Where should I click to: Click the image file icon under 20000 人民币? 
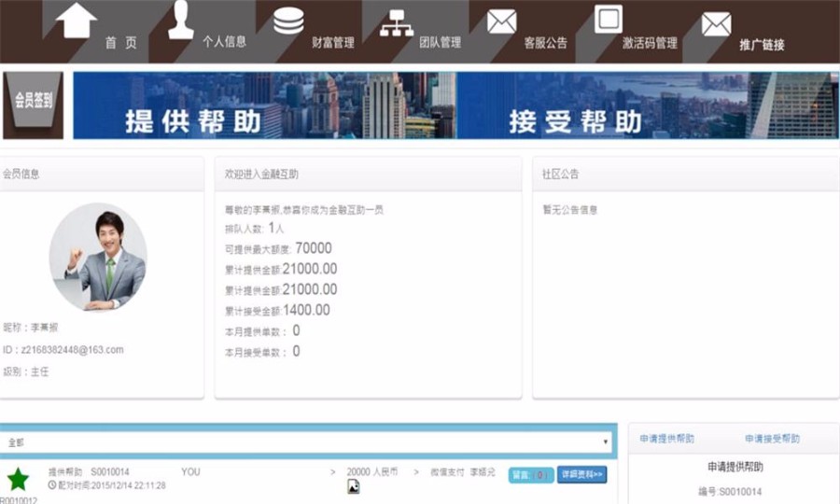click(x=354, y=486)
